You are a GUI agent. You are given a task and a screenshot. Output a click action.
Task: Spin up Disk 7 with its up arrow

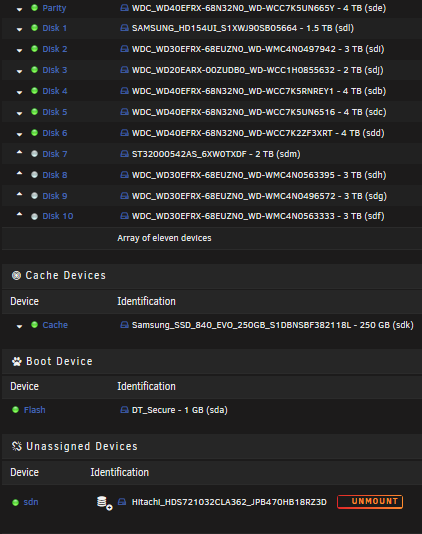19,152
